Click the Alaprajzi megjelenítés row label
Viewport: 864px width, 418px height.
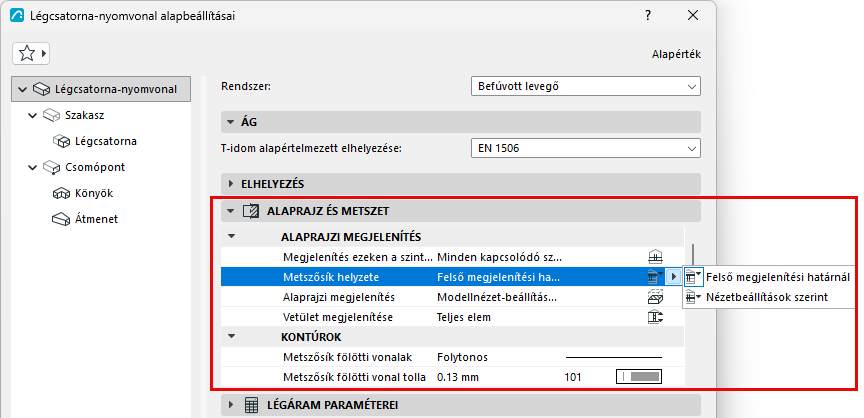pyautogui.click(x=339, y=297)
